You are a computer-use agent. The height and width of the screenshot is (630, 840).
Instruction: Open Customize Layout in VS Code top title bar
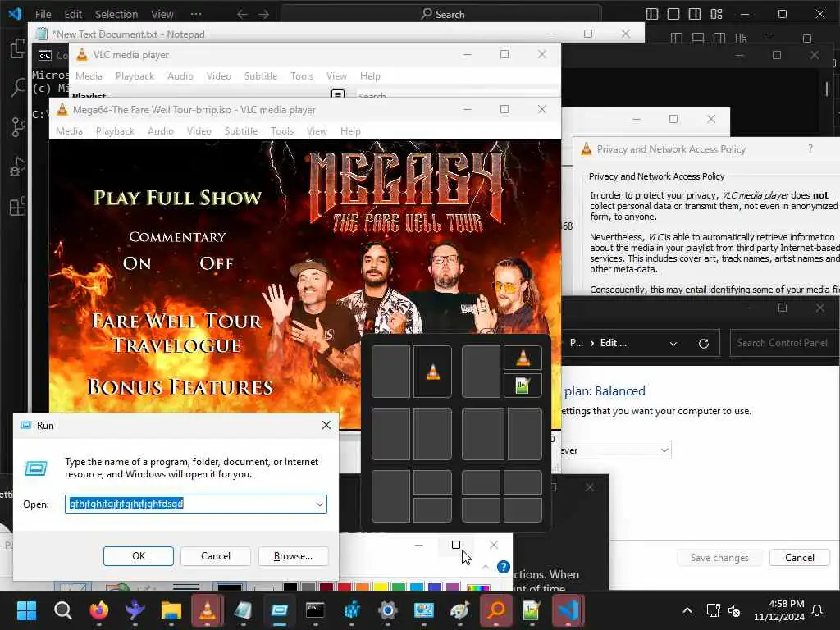[717, 15]
